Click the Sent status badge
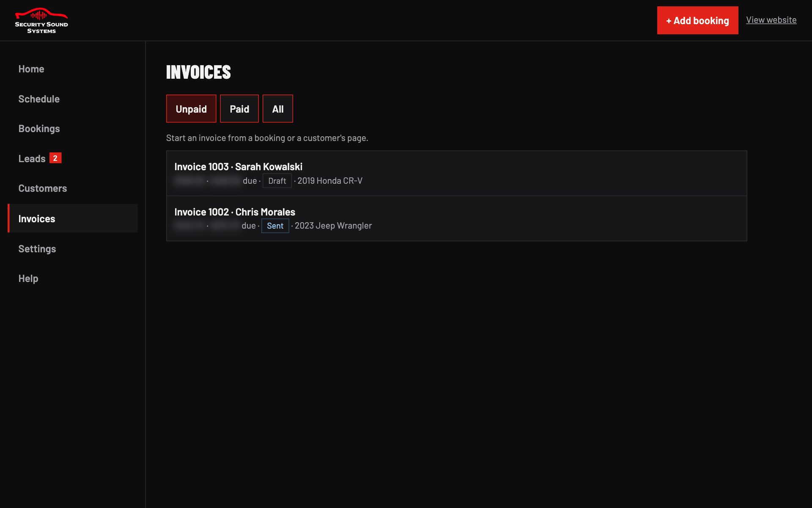812x508 pixels. point(275,226)
